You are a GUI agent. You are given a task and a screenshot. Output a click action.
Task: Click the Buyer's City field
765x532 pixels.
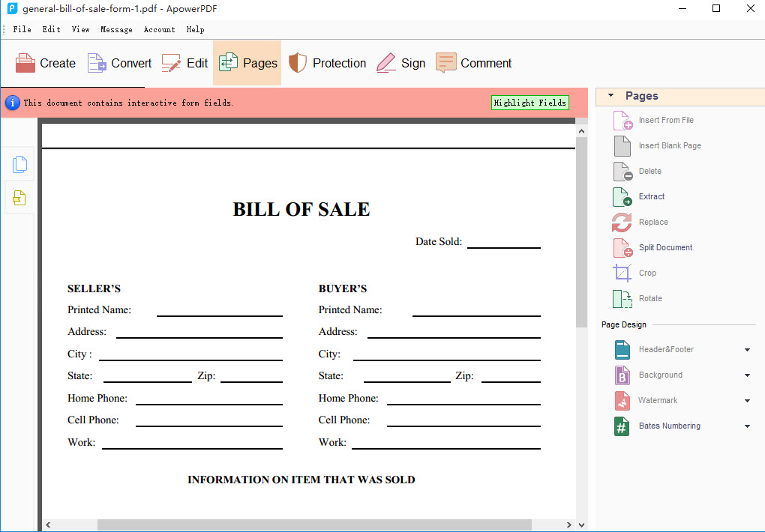coord(446,354)
